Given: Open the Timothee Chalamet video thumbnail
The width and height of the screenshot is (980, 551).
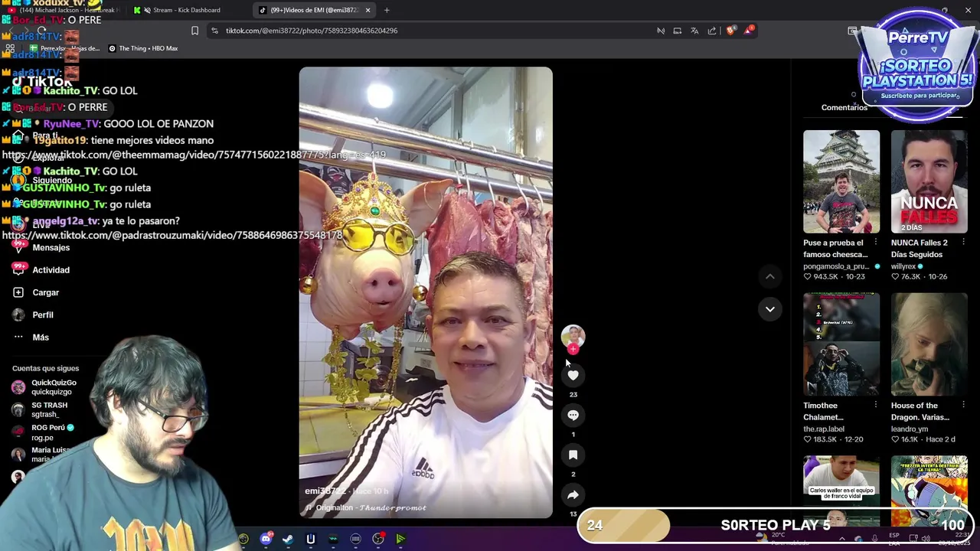Looking at the screenshot, I should pos(841,344).
